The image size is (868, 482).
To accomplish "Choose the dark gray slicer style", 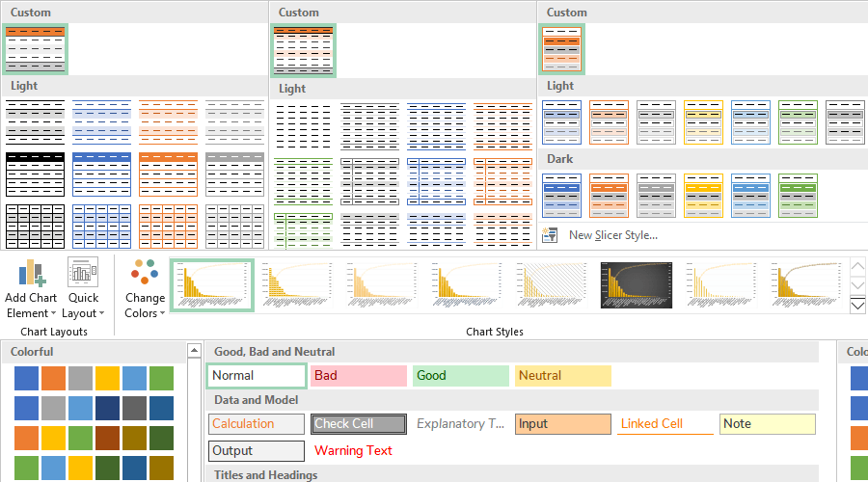I will click(x=656, y=196).
